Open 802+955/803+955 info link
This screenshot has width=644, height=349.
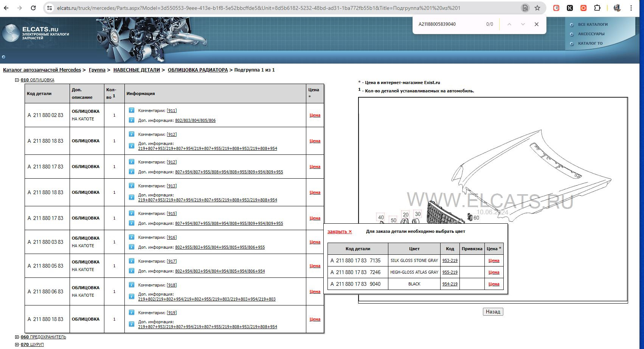[x=220, y=247]
